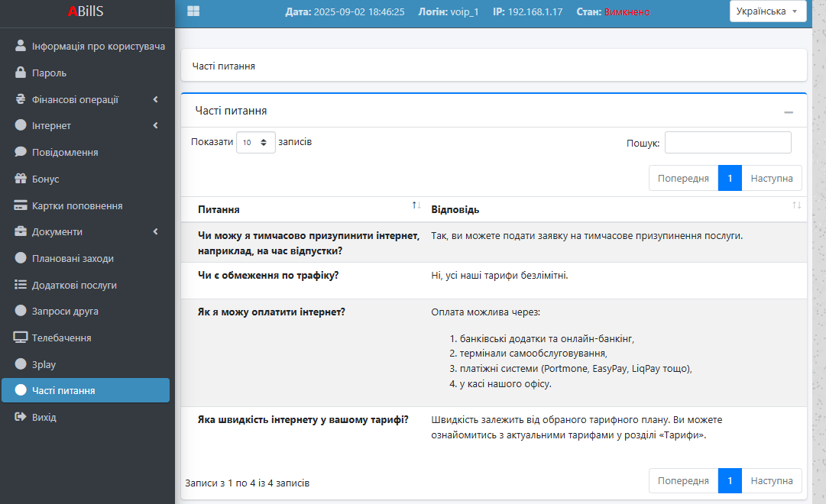
Task: Click the IP 192.168.1.17 text
Action: (527, 11)
